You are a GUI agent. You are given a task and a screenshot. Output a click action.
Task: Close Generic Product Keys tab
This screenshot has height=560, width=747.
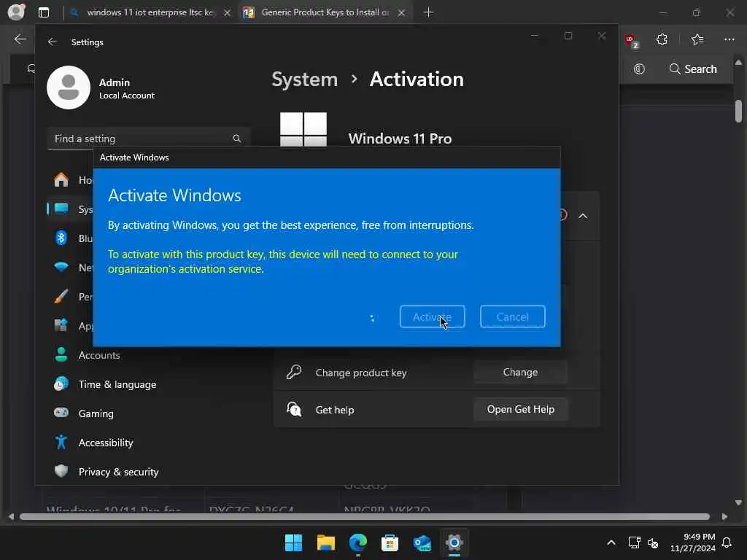coord(402,13)
